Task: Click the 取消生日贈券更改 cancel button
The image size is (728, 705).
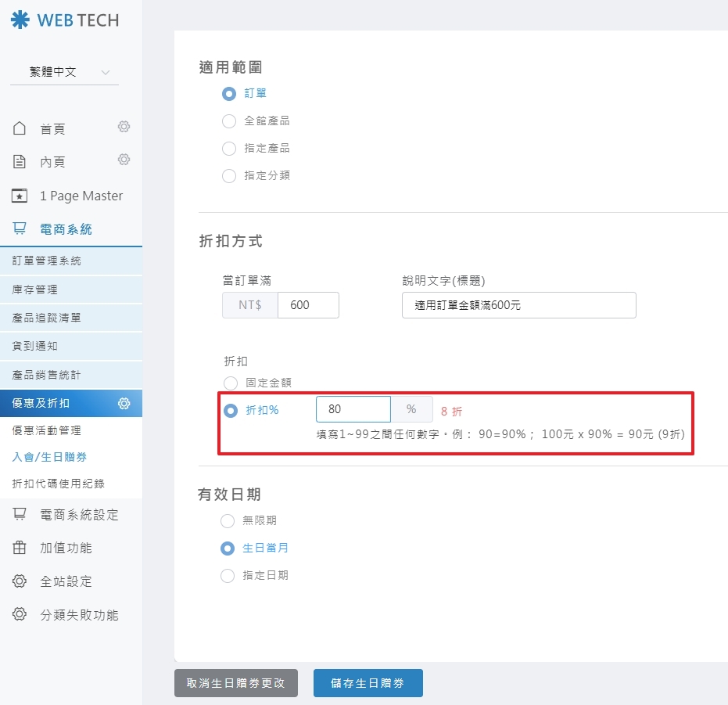Action: 235,683
